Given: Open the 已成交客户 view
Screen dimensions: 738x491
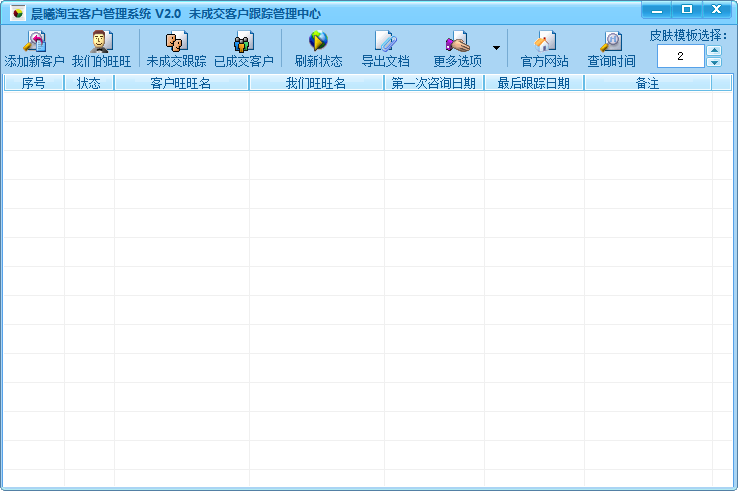Looking at the screenshot, I should (x=244, y=48).
